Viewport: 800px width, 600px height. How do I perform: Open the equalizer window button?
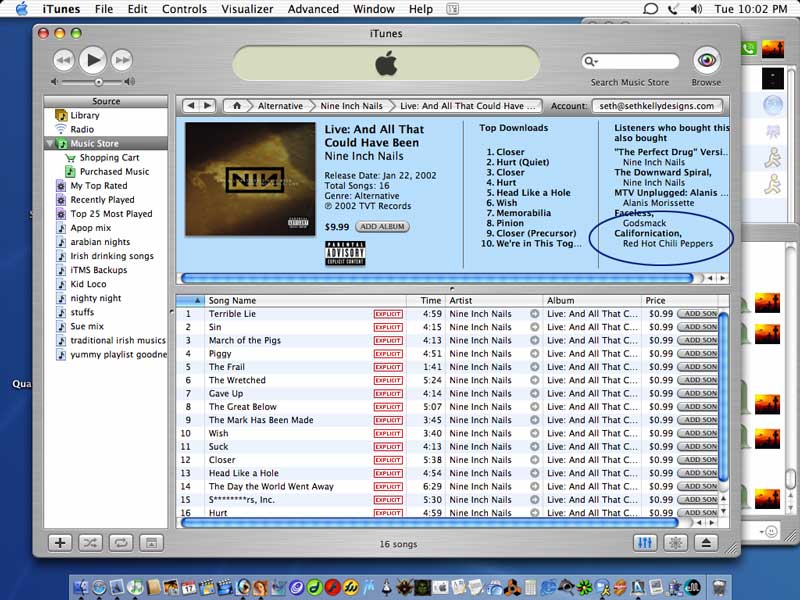point(645,543)
